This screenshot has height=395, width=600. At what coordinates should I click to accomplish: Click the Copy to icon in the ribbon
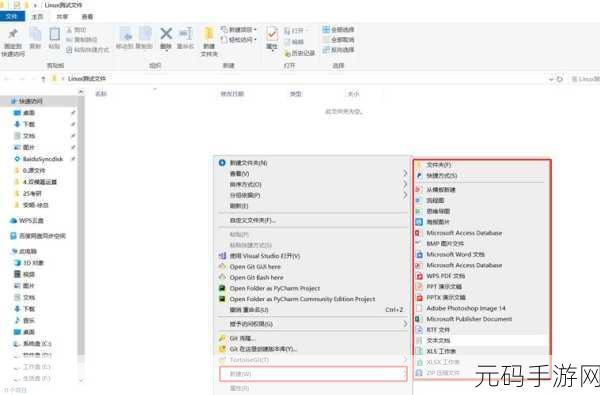click(145, 34)
